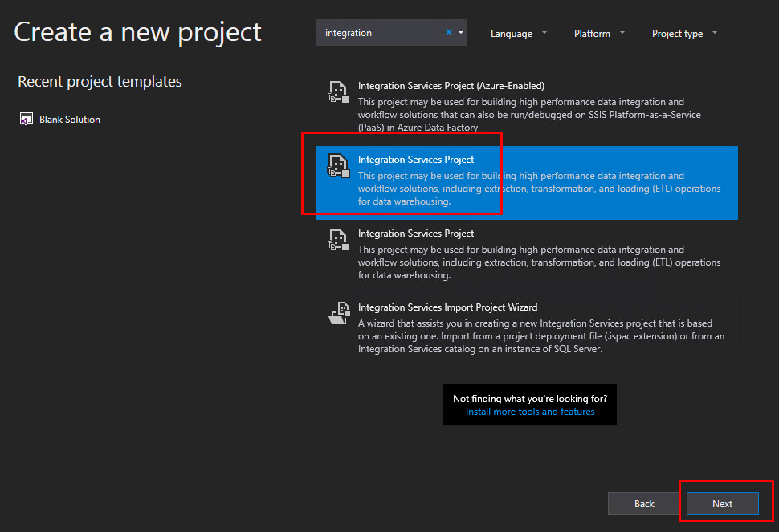Expand the search box history arrow
This screenshot has width=779, height=532.
point(461,33)
